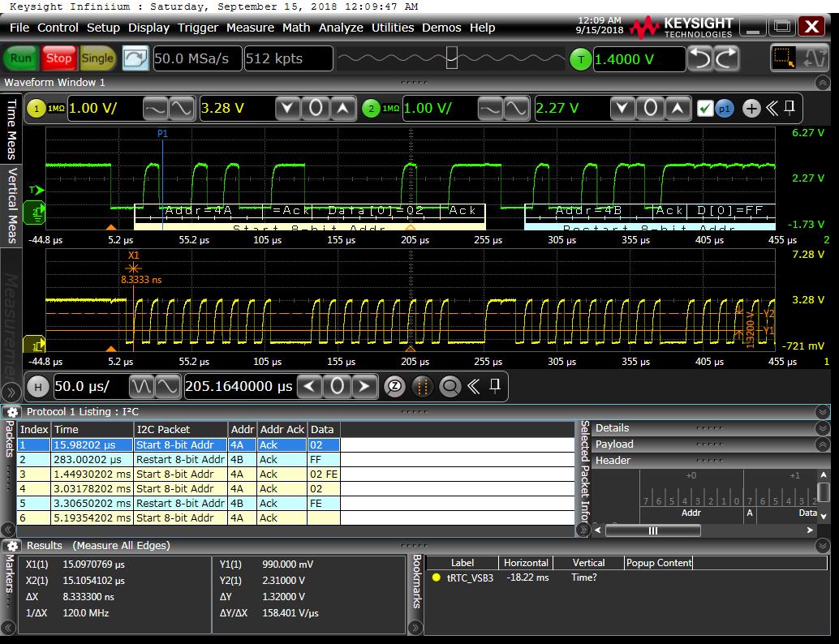Click the I2C Packet column header

point(181,430)
